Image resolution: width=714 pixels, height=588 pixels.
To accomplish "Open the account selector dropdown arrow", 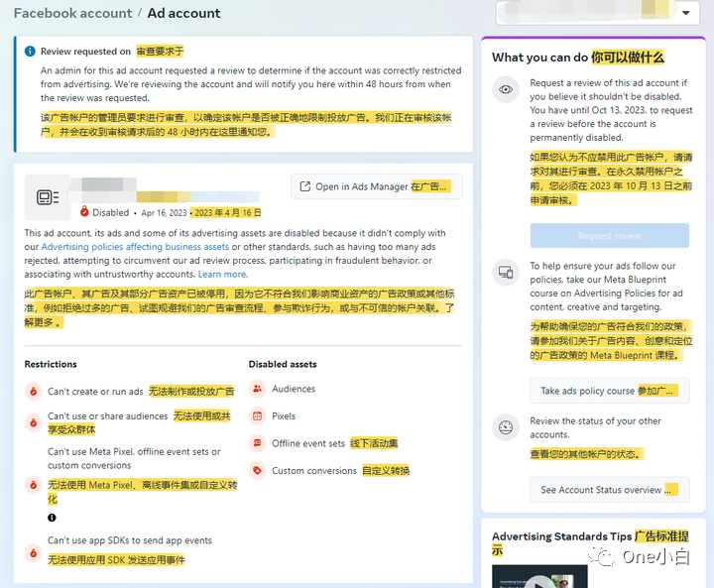I will point(686,13).
